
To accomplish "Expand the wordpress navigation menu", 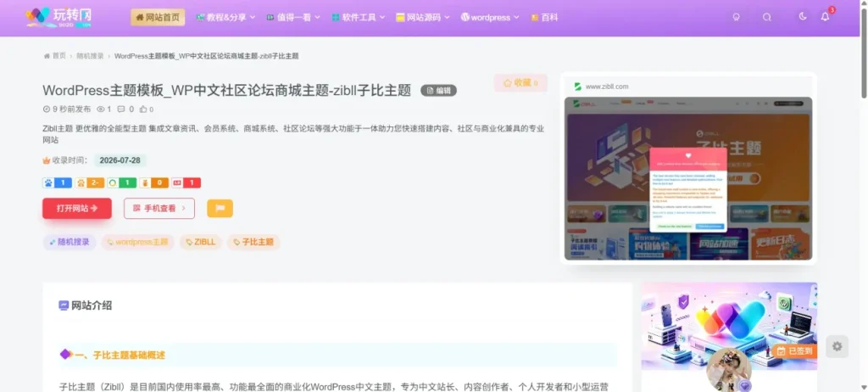I will pos(490,17).
